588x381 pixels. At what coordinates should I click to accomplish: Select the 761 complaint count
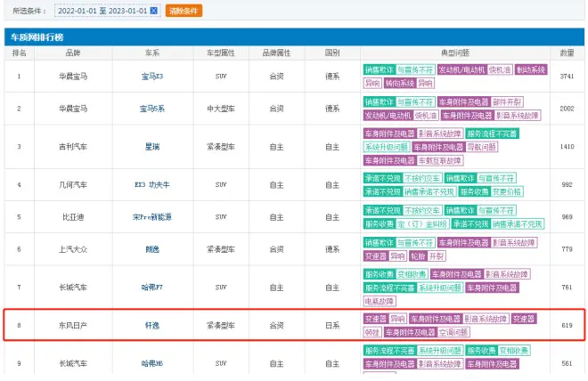click(x=567, y=288)
